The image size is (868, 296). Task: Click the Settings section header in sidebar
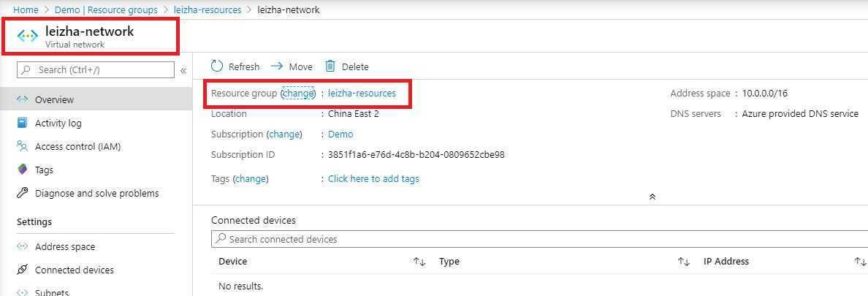pos(34,222)
